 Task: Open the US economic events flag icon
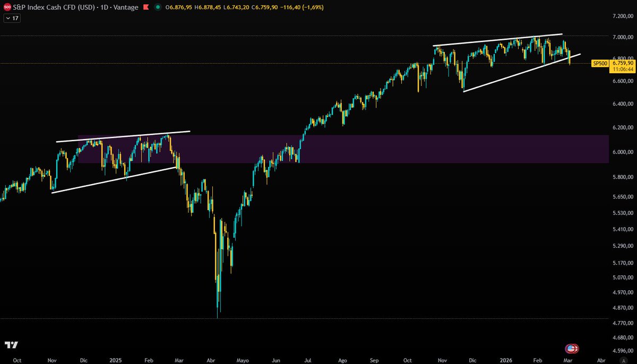point(572,349)
